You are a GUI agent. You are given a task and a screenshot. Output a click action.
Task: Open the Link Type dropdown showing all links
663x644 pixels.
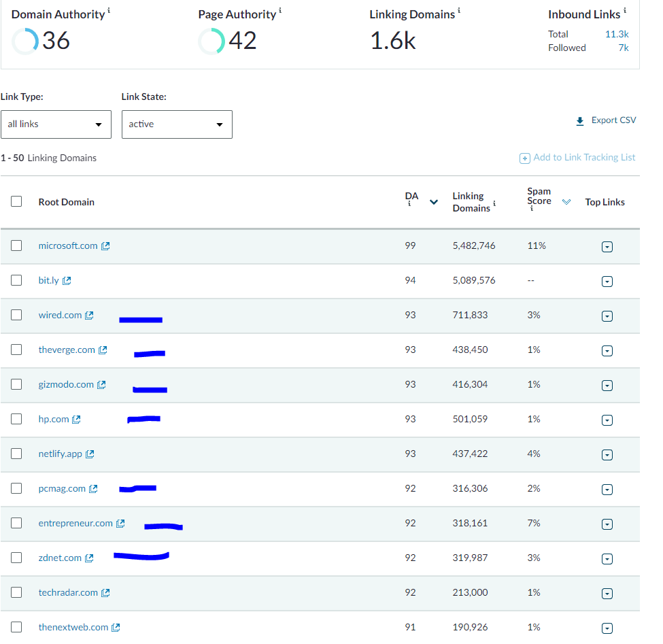click(x=56, y=124)
